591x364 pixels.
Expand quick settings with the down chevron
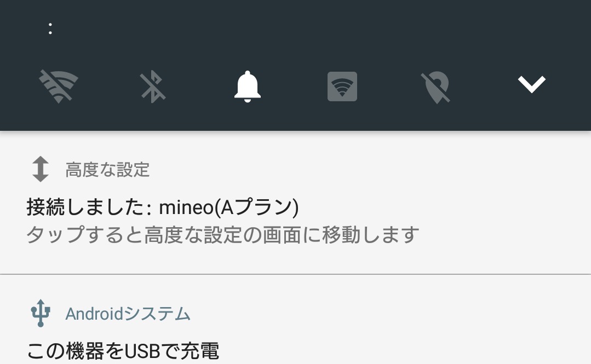click(x=531, y=84)
